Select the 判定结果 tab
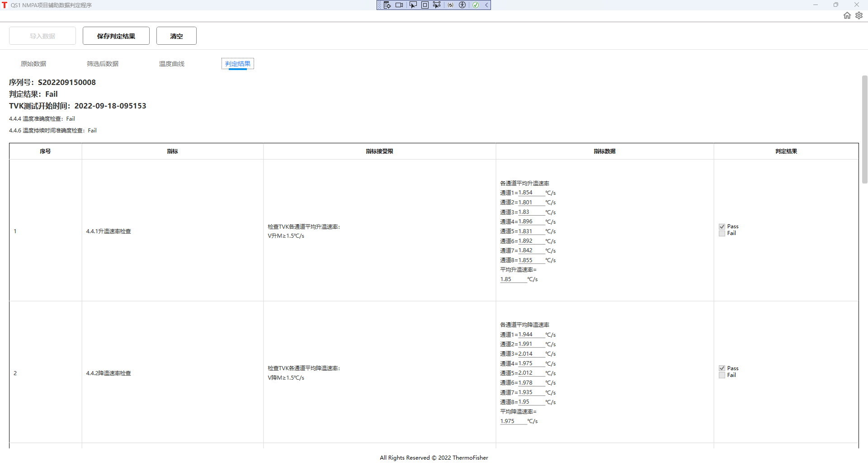The width and height of the screenshot is (868, 466). click(x=238, y=64)
